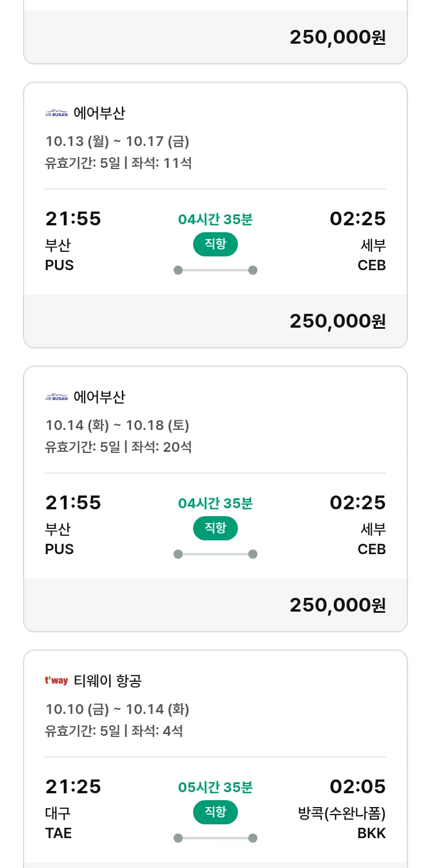This screenshot has width=431, height=868.
Task: Click the route line on the t'way flight
Action: [x=215, y=838]
